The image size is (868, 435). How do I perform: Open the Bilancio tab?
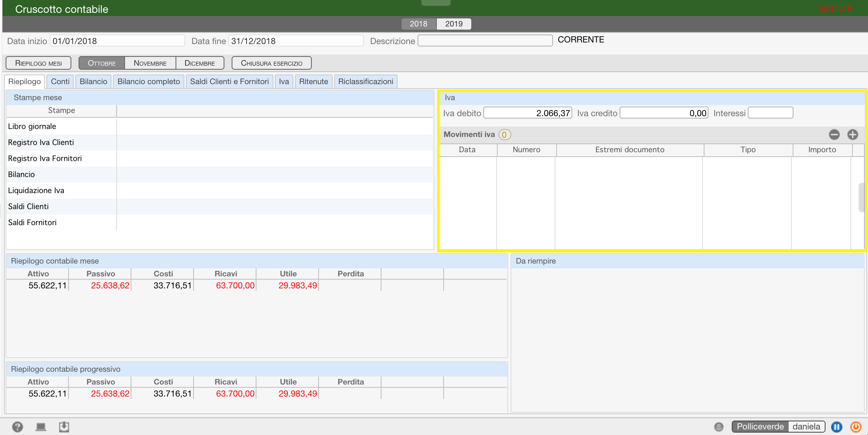click(93, 82)
